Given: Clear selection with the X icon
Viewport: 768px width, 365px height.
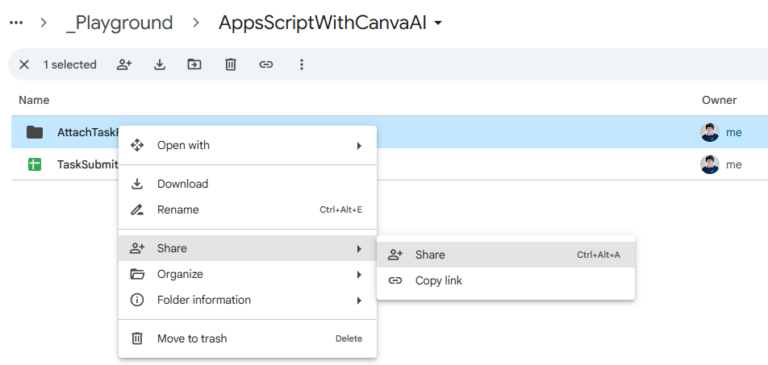Looking at the screenshot, I should point(24,65).
